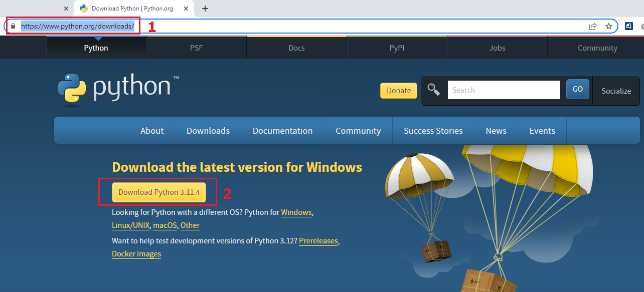Open the Success Stories menu item

[x=433, y=131]
